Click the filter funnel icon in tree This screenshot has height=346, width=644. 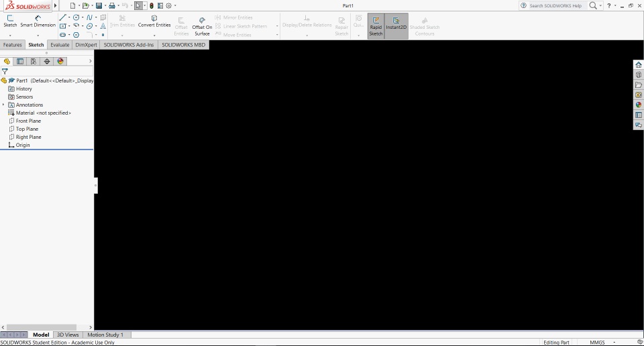tap(5, 72)
